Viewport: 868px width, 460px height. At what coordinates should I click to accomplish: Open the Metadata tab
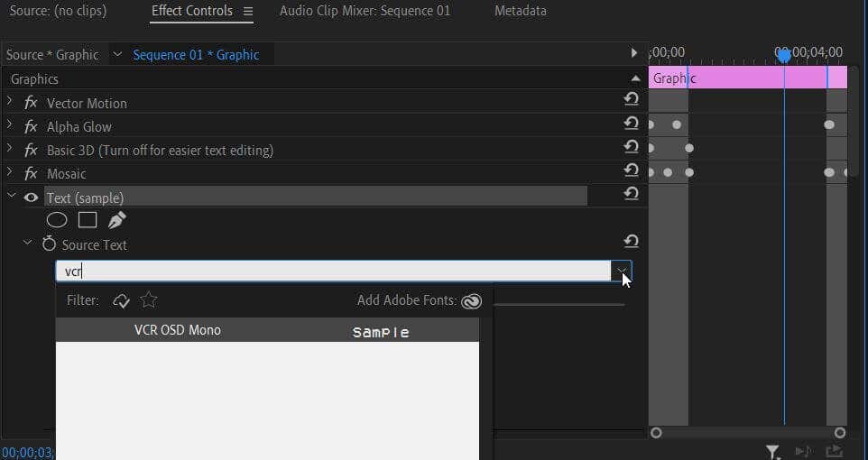click(521, 11)
